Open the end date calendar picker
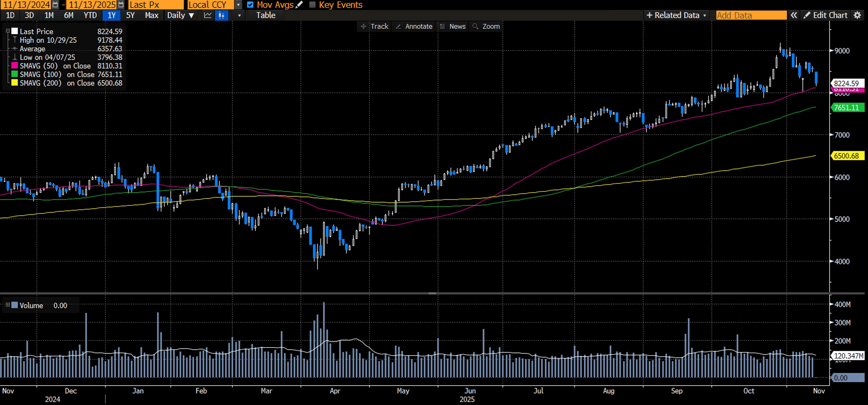868x405 pixels. tap(121, 5)
